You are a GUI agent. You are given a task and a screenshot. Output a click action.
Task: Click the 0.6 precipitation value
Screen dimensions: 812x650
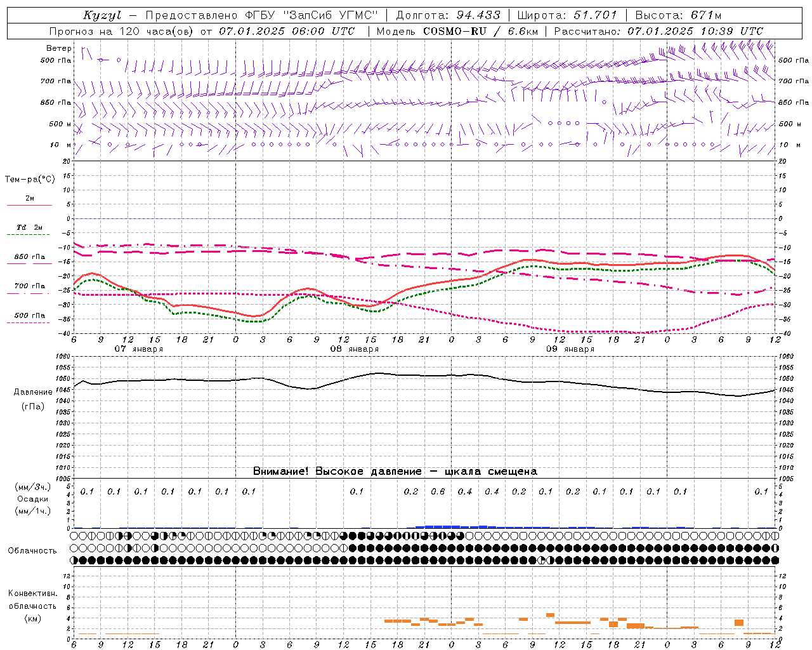tap(438, 491)
